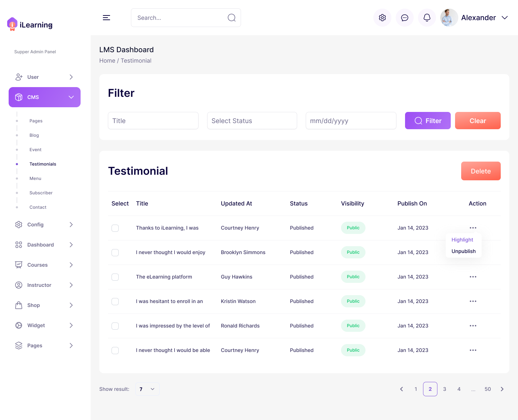The height and width of the screenshot is (420, 518).
Task: Click the Title filter field
Action: point(153,121)
